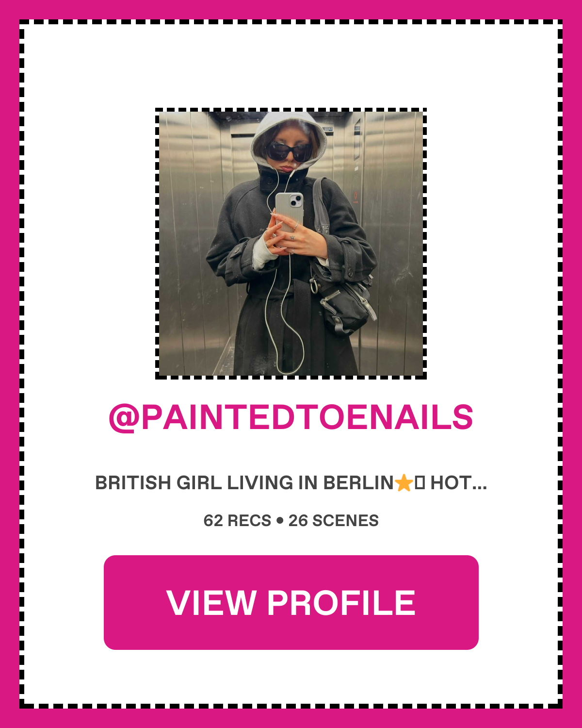The image size is (582, 728).
Task: Select the 26 SCENES count
Action: click(x=334, y=520)
